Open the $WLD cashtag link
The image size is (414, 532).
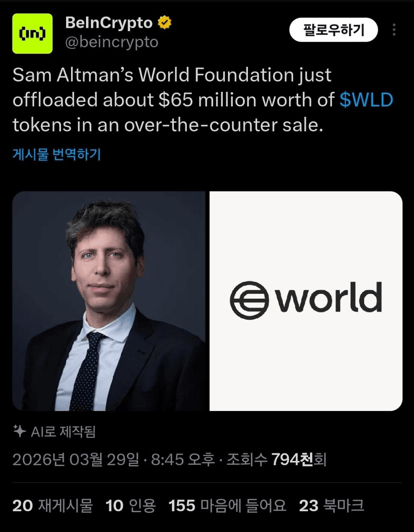coord(366,100)
